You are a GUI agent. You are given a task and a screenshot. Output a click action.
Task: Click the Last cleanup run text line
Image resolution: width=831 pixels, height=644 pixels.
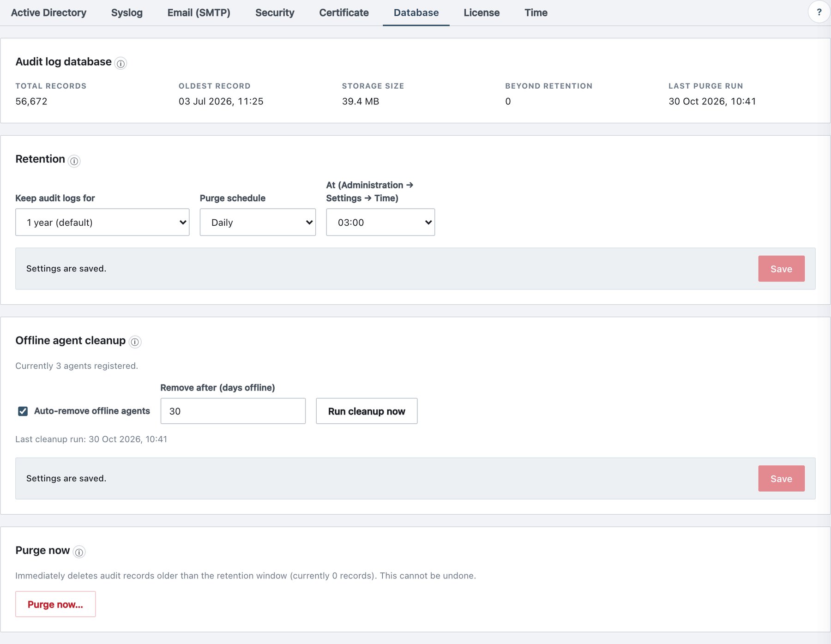point(91,439)
